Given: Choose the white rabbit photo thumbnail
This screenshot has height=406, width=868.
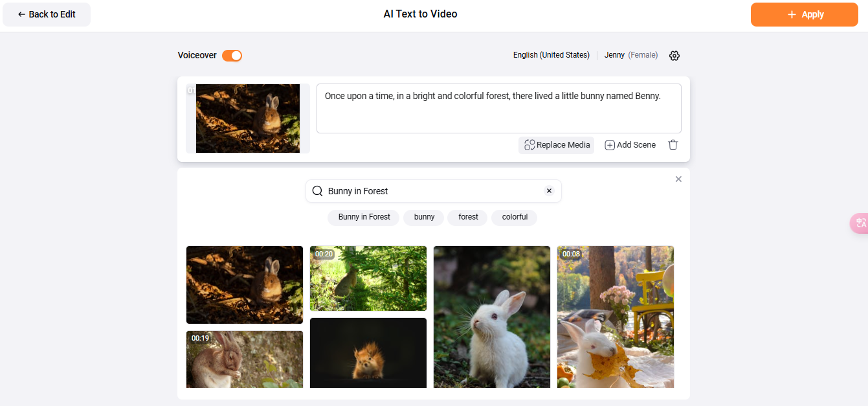Looking at the screenshot, I should (491, 317).
